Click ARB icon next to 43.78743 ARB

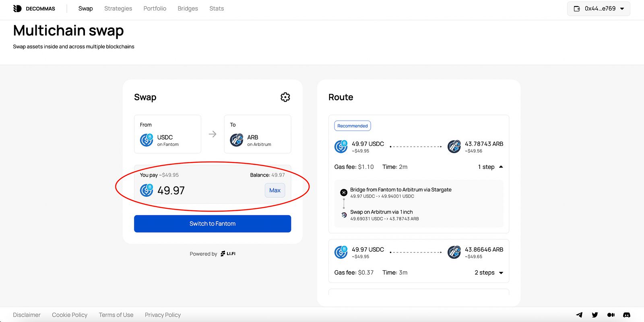pos(454,146)
